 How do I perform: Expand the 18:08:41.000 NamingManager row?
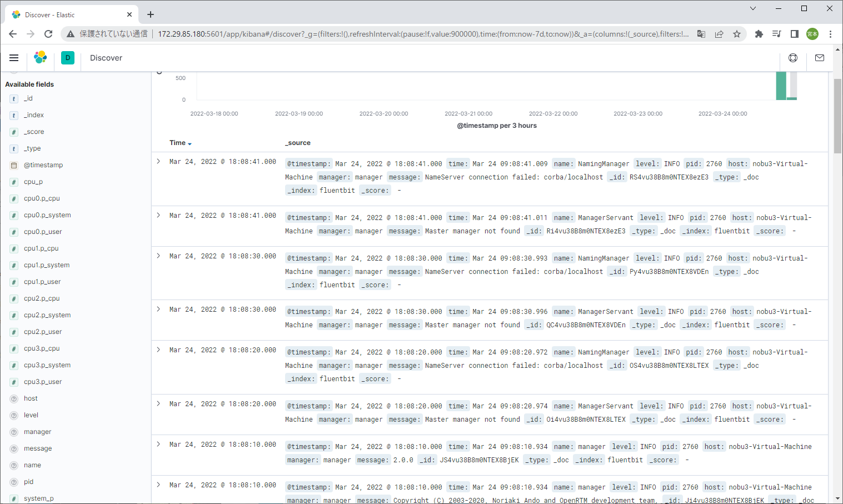click(x=158, y=162)
